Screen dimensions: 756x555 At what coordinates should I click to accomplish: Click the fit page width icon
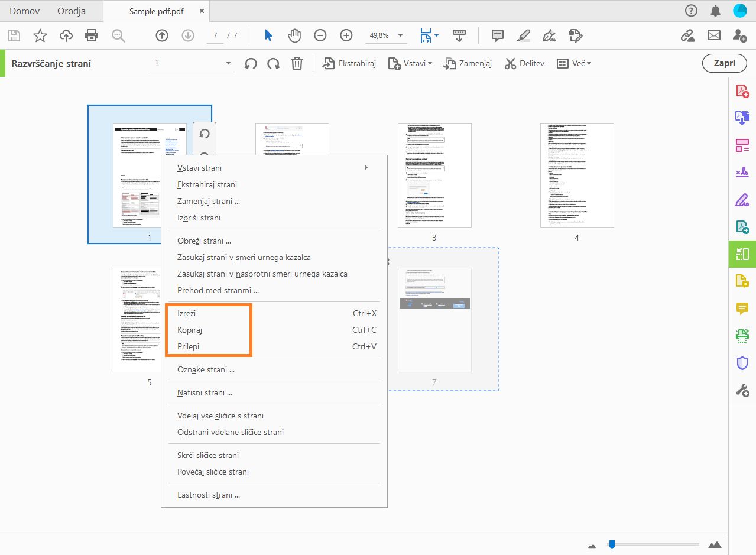[426, 35]
